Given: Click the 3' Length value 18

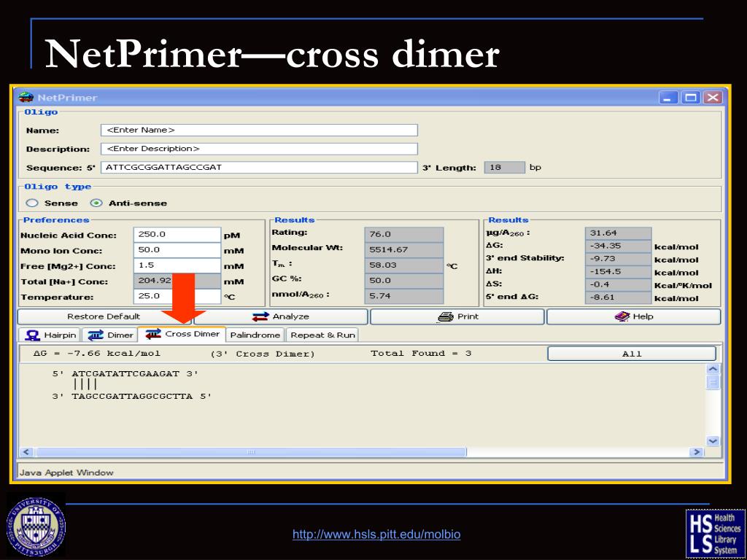Looking at the screenshot, I should pyautogui.click(x=505, y=167).
